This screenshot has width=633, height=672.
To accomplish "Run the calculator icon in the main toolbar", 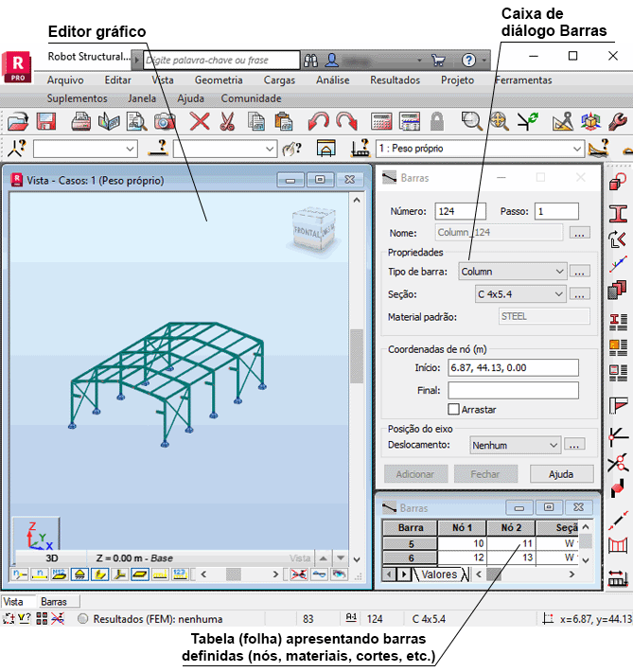I will pos(381,122).
